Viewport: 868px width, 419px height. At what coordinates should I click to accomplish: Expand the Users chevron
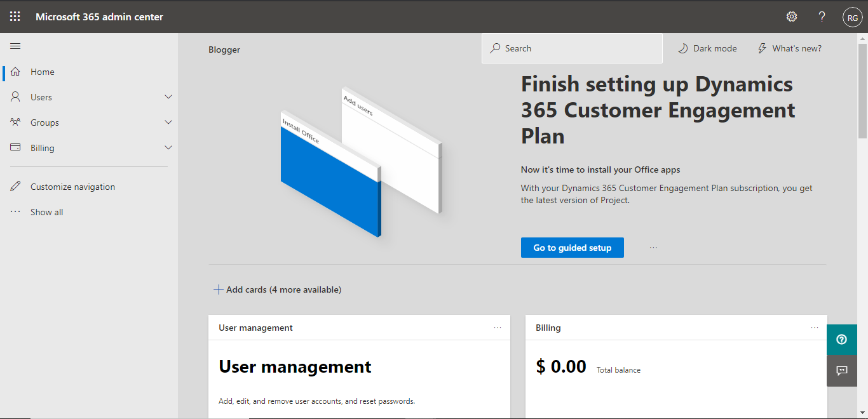point(168,97)
